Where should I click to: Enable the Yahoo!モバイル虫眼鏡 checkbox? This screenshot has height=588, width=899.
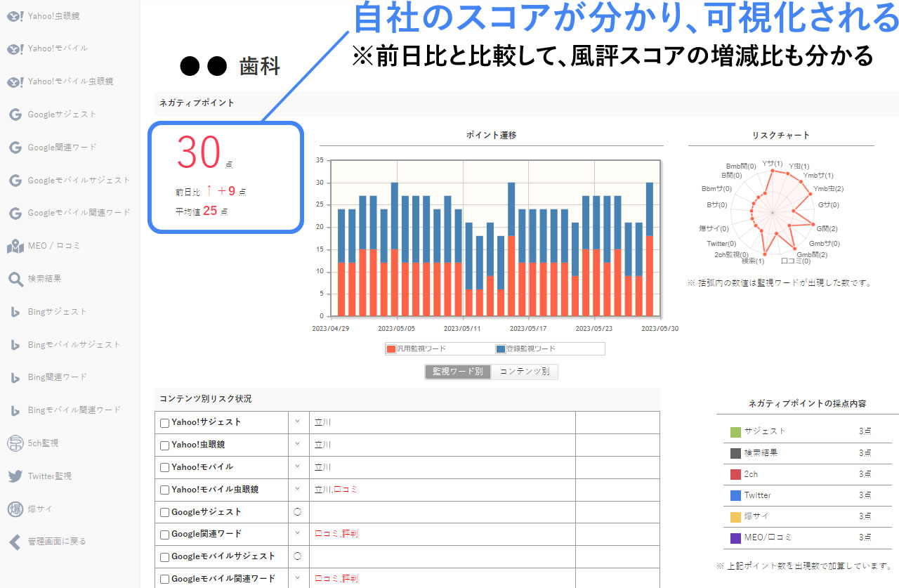click(x=164, y=490)
